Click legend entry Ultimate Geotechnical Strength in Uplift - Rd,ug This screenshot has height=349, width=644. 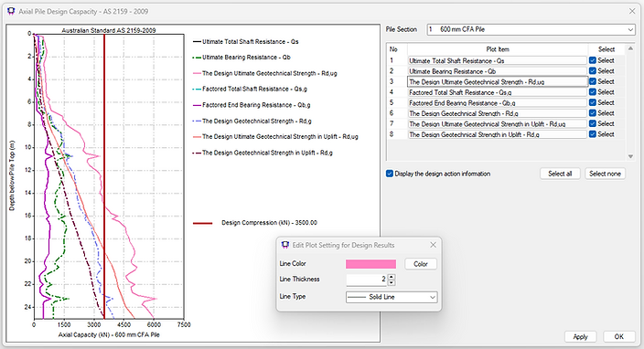(275, 136)
